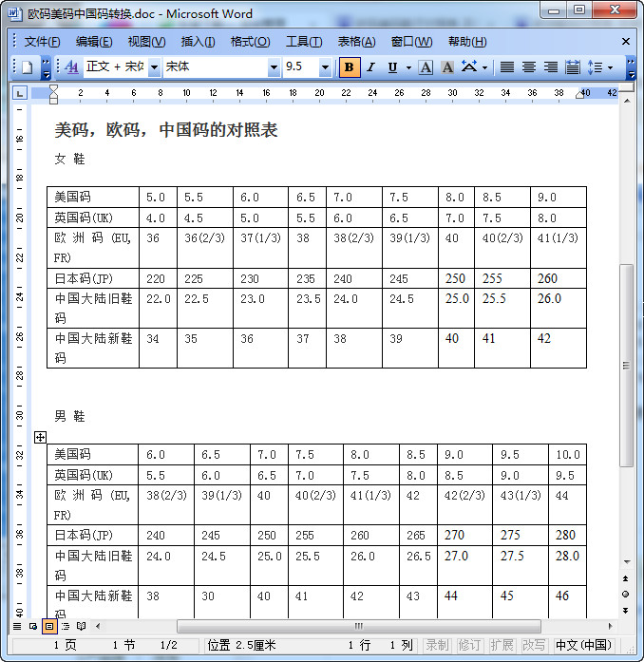
Task: Toggle Italic formatting button
Action: pos(370,67)
